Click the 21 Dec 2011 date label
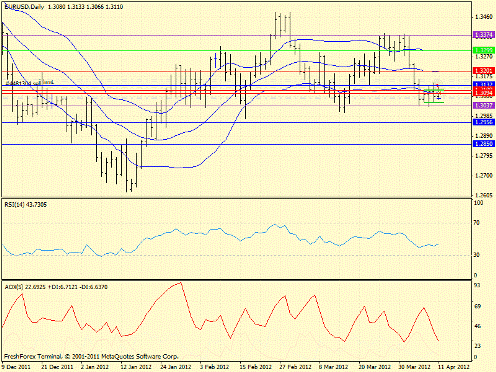496x372 pixels. (58, 367)
